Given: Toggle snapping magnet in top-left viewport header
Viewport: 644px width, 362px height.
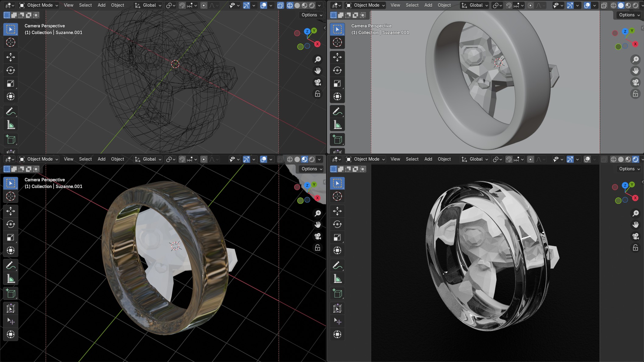Looking at the screenshot, I should (x=182, y=5).
